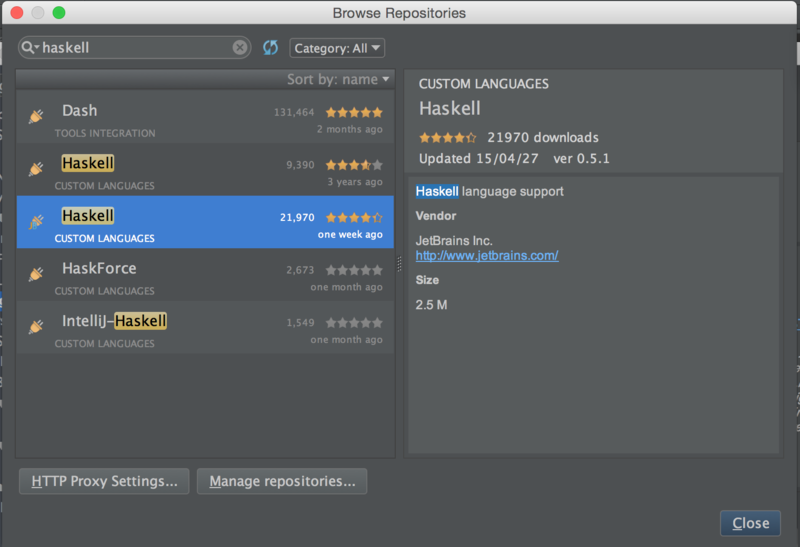Click the green zoom window button
800x547 pixels.
(x=59, y=12)
